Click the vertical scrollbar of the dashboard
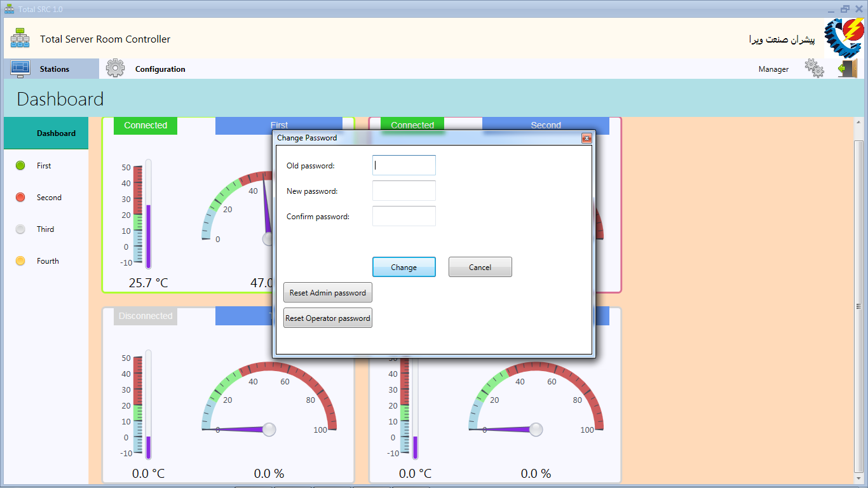Image resolution: width=868 pixels, height=488 pixels. pyautogui.click(x=859, y=306)
